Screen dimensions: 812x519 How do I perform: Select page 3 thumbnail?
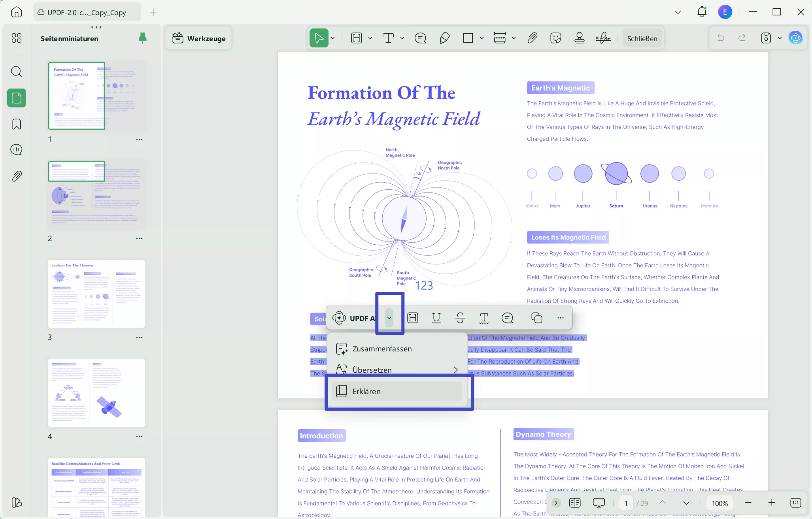96,294
